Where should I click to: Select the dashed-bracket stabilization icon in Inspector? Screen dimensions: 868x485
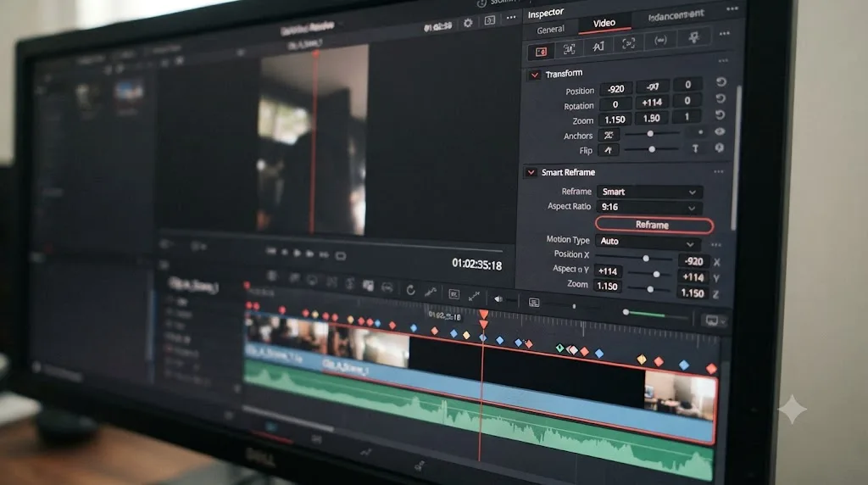click(628, 43)
